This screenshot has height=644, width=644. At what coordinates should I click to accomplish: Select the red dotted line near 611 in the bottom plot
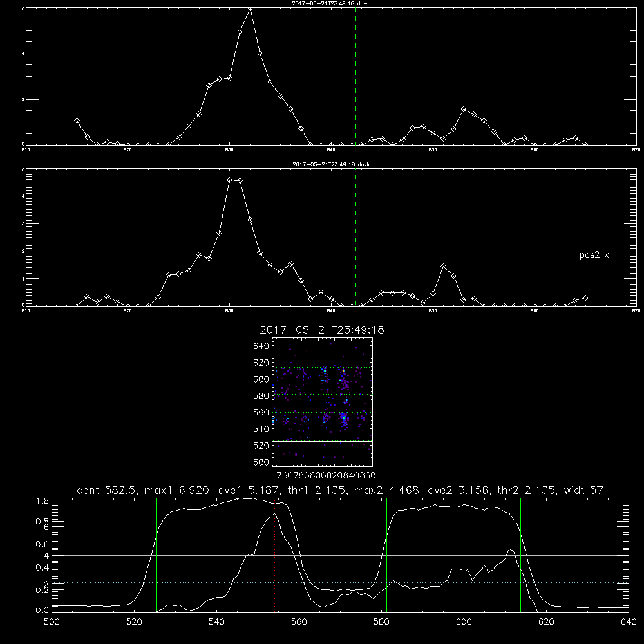click(x=509, y=555)
